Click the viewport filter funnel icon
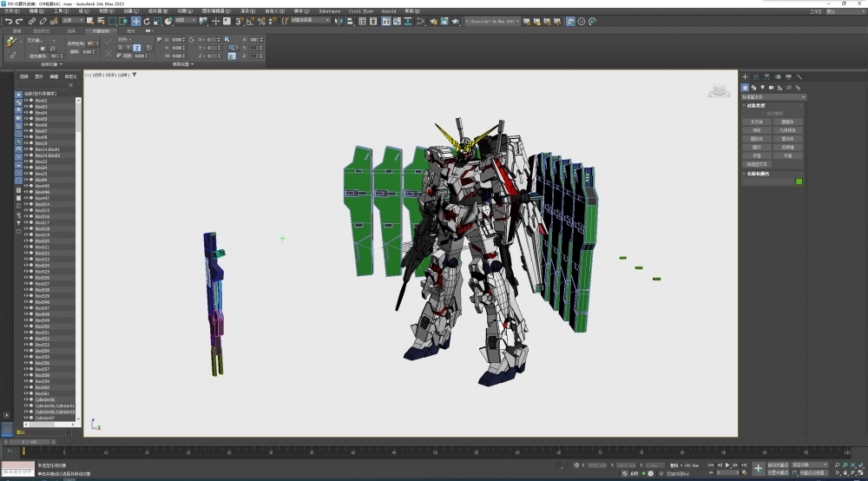Image resolution: width=868 pixels, height=481 pixels. (135, 75)
